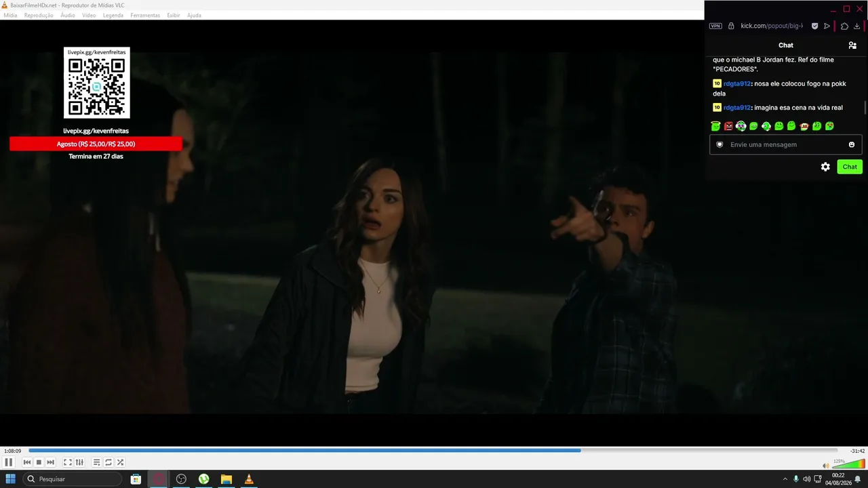Image resolution: width=868 pixels, height=488 pixels.
Task: Open the Ferramentas menu
Action: click(x=145, y=15)
